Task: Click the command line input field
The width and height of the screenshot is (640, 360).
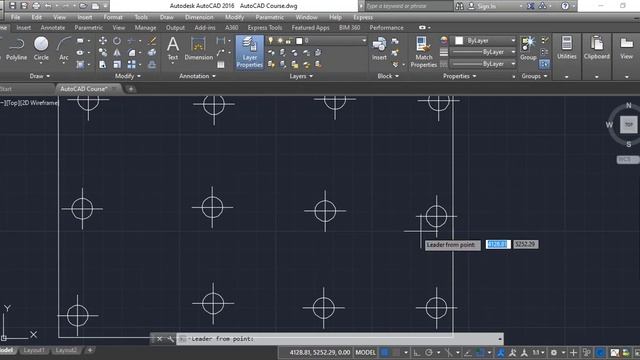Action: [339, 339]
